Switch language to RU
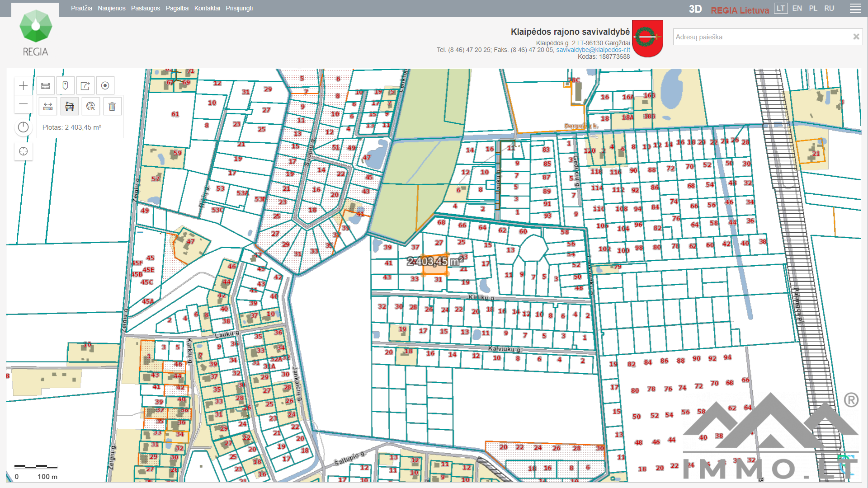868x488 pixels. 829,8
